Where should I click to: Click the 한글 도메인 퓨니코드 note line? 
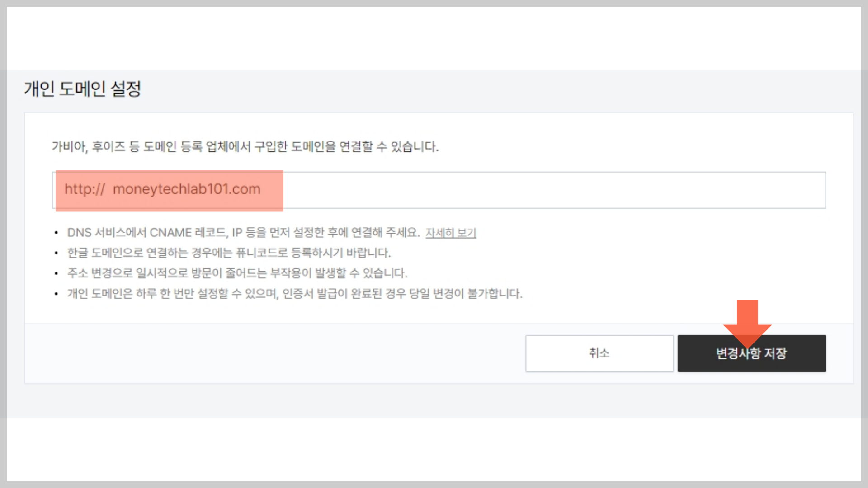(229, 253)
